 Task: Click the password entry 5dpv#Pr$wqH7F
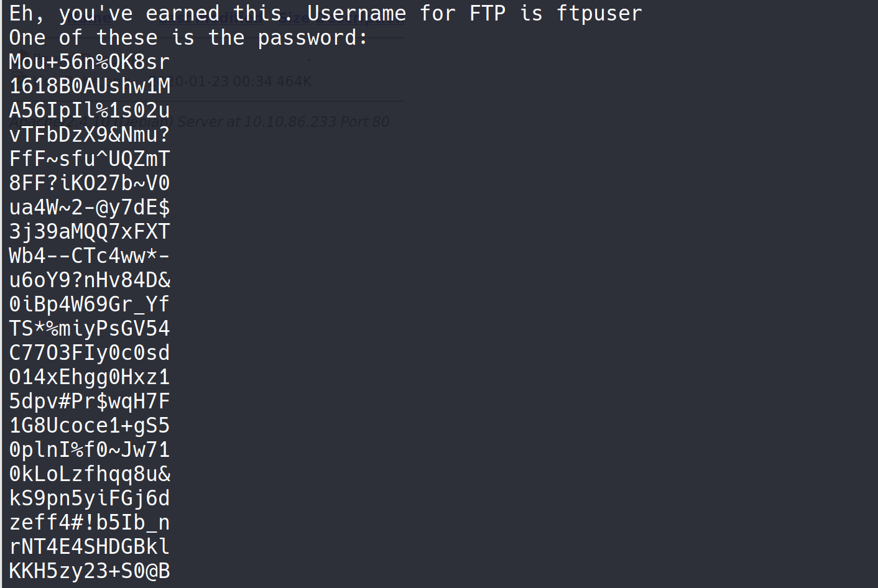click(x=90, y=402)
